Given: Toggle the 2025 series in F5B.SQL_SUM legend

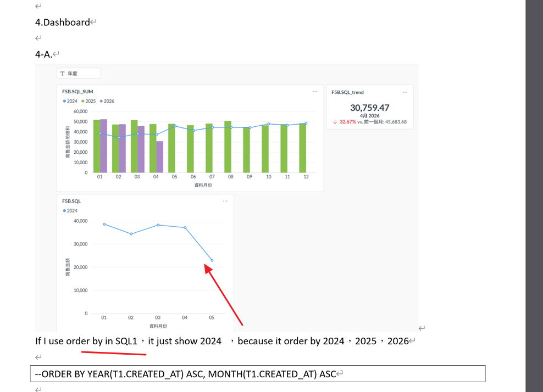Looking at the screenshot, I should 88,101.
